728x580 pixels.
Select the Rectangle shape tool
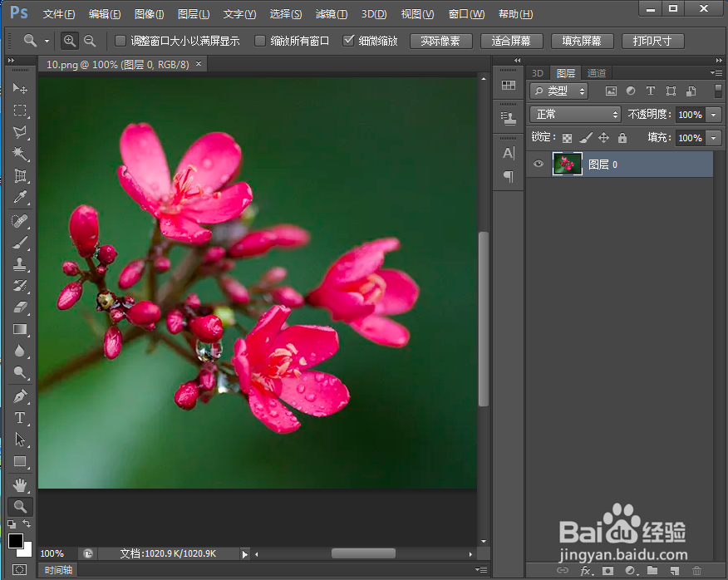[19, 461]
